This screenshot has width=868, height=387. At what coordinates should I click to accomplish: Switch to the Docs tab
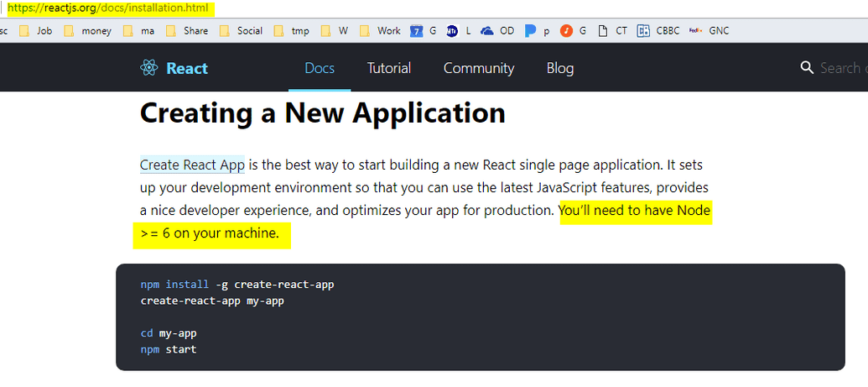pos(320,68)
